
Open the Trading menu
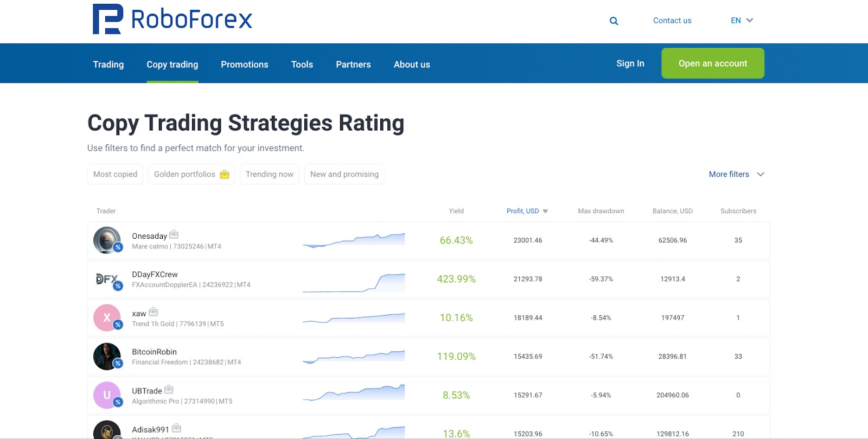click(x=108, y=64)
